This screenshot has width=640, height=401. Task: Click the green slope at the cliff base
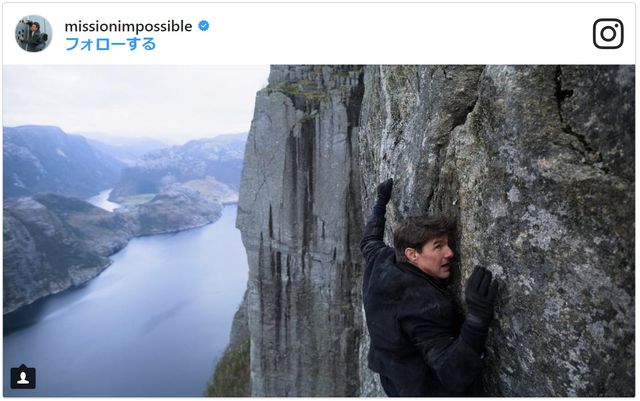coord(229,368)
